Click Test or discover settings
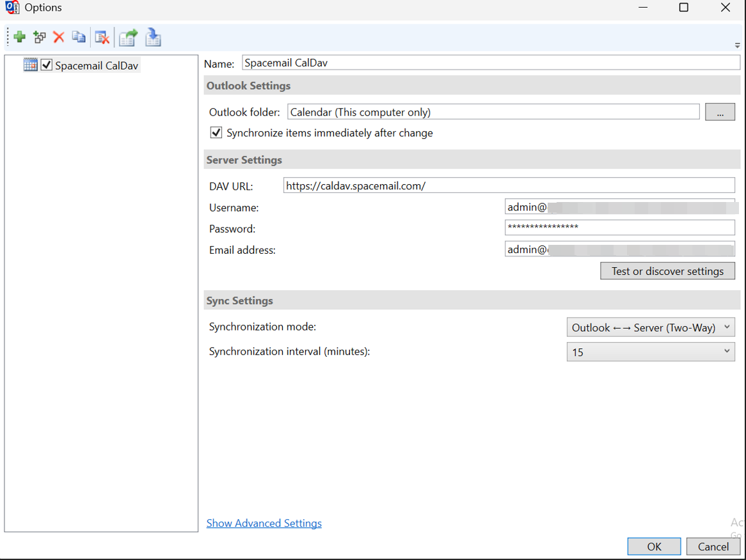The width and height of the screenshot is (746, 560). [x=667, y=270]
